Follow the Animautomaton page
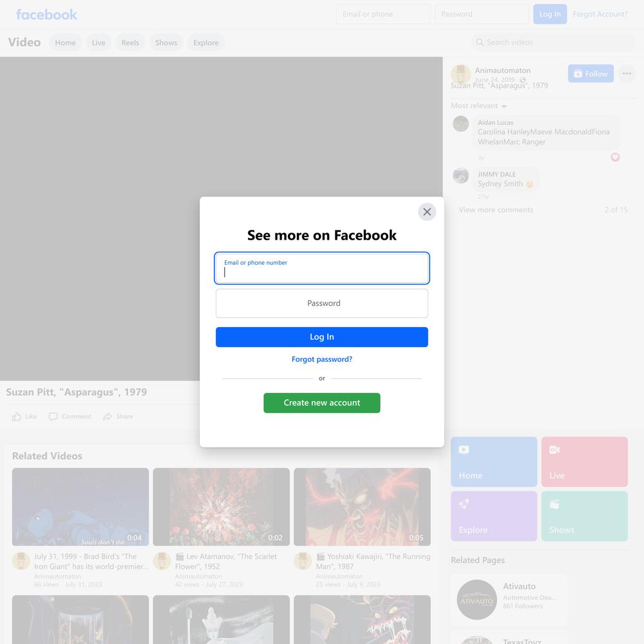Viewport: 644px width, 644px height. (591, 73)
